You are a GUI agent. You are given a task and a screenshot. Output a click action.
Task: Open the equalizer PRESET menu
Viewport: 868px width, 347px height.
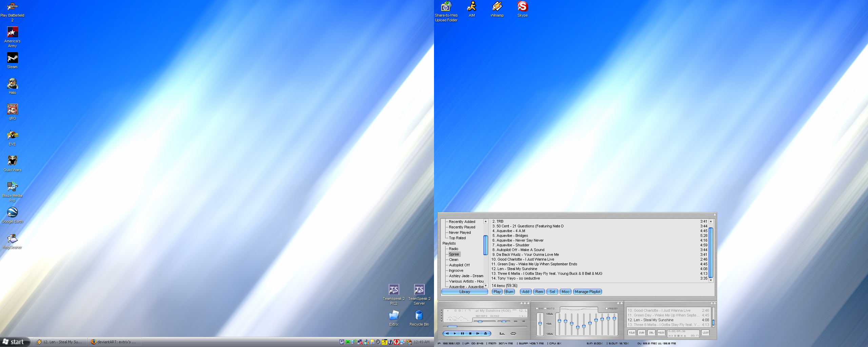611,308
